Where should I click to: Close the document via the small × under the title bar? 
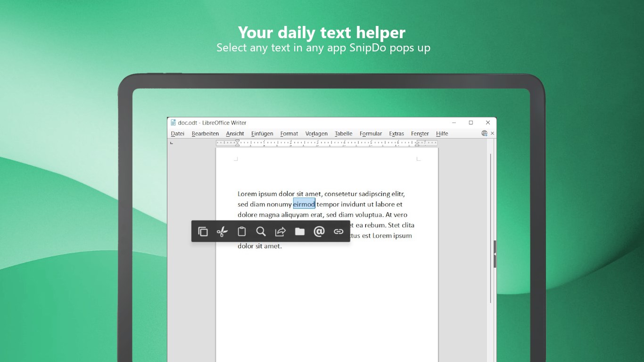(492, 133)
